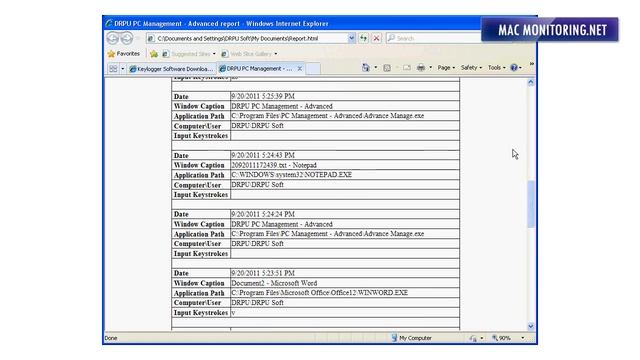Click the date 9/20/2011 5:25:39 PM

coord(263,96)
